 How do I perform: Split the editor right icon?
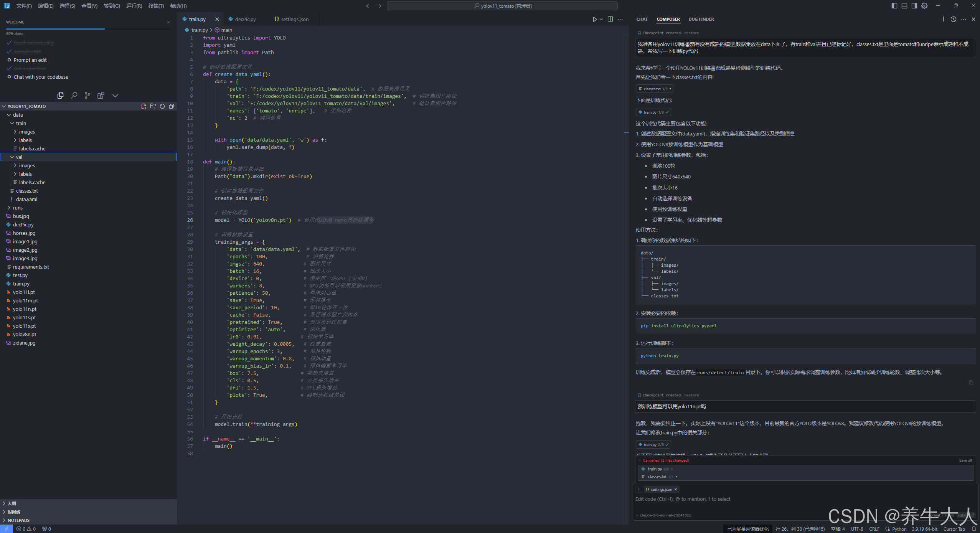tap(610, 19)
